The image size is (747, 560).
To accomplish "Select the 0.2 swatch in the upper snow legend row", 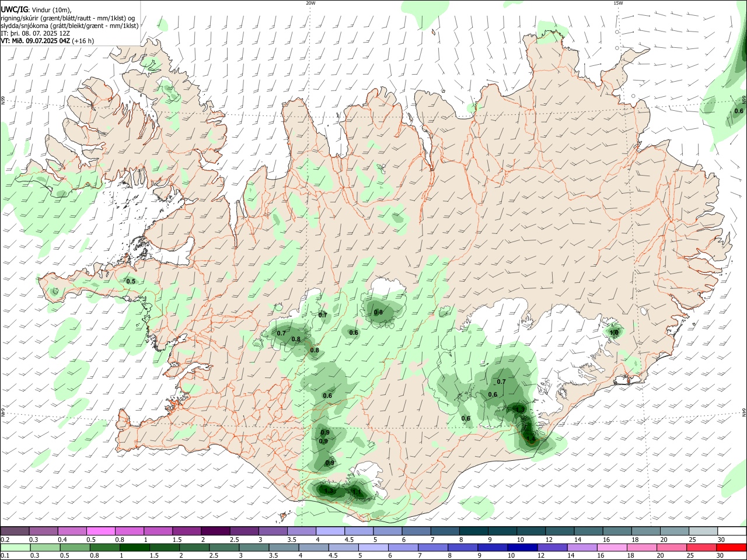I will point(15,531).
